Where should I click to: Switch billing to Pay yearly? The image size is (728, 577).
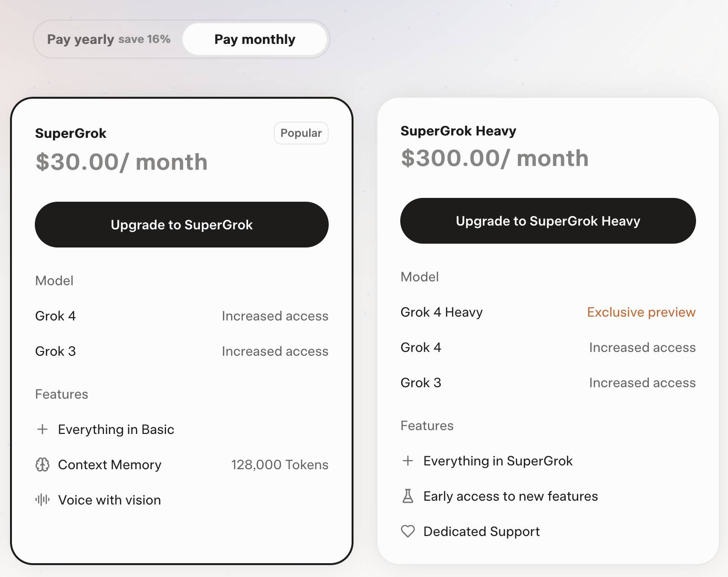pos(109,39)
